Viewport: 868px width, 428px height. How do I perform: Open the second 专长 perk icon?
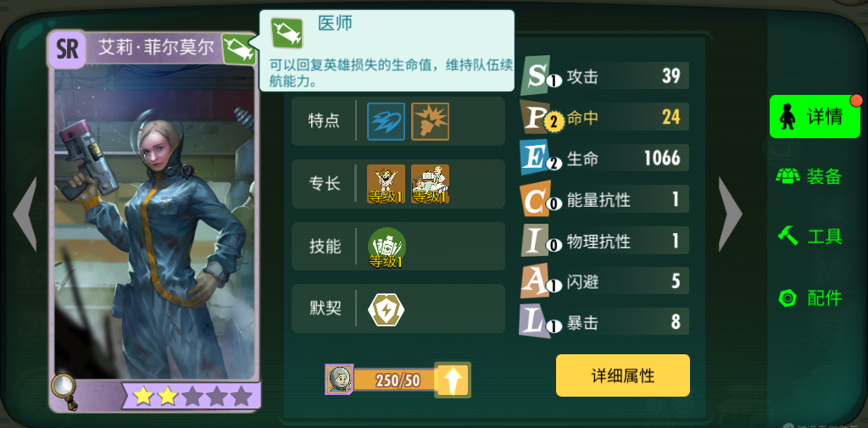click(x=430, y=184)
